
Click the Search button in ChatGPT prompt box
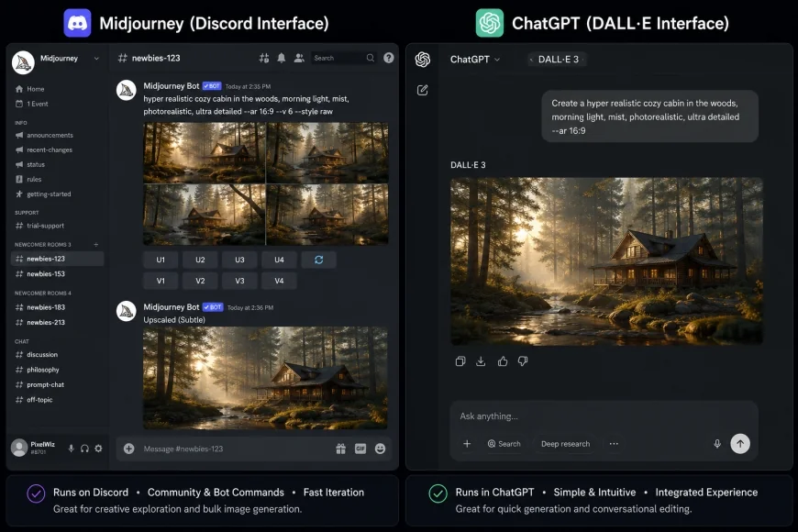coord(504,443)
